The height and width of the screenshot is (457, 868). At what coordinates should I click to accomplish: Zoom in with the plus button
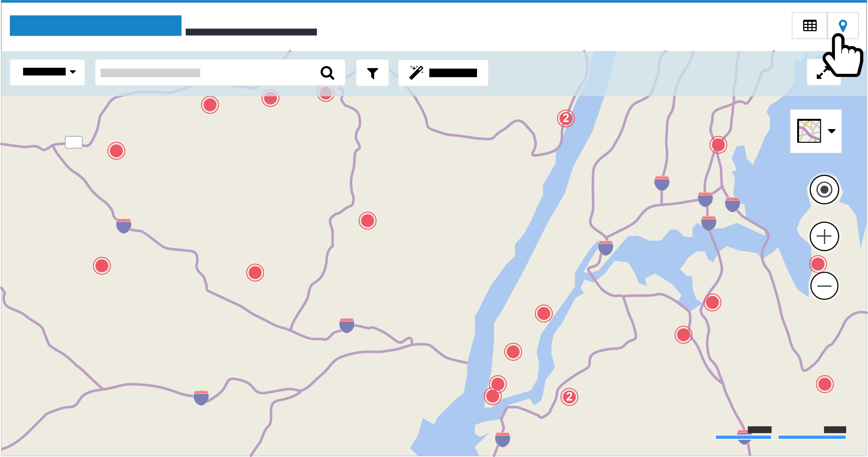824,236
